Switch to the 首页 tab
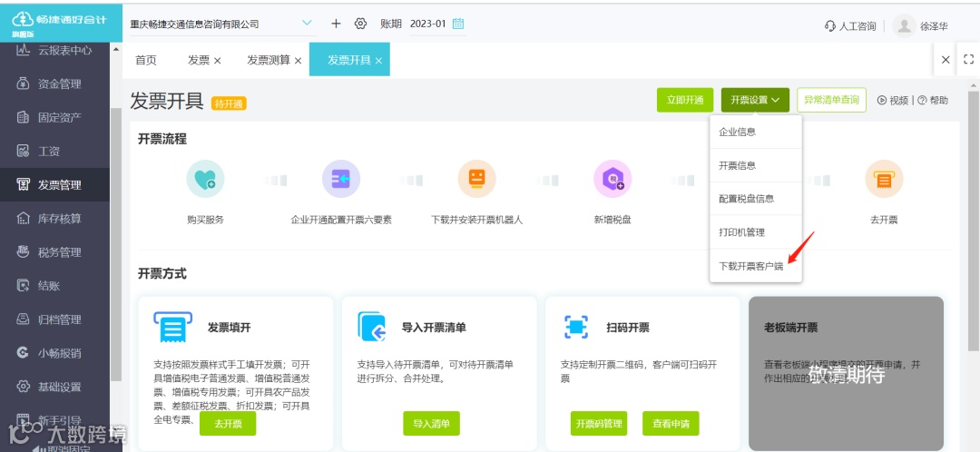This screenshot has width=980, height=452. tap(145, 60)
